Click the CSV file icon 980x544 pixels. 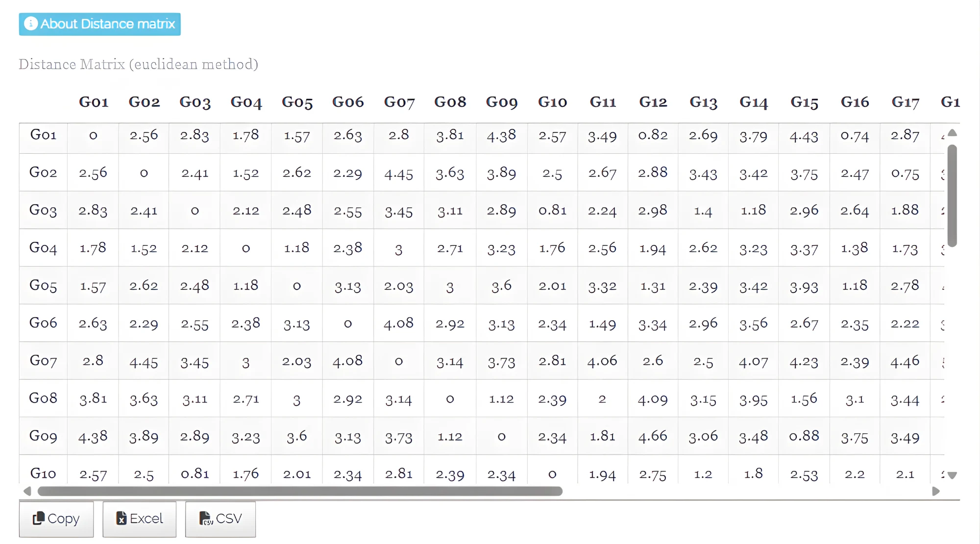(206, 518)
